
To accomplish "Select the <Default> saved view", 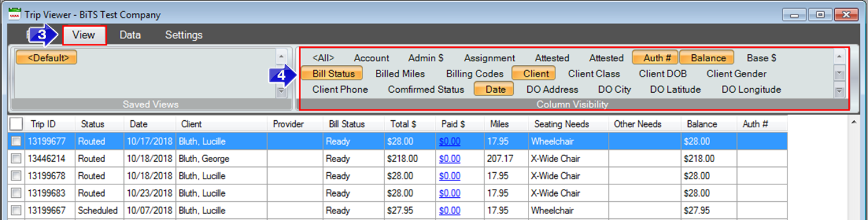I will pos(46,58).
